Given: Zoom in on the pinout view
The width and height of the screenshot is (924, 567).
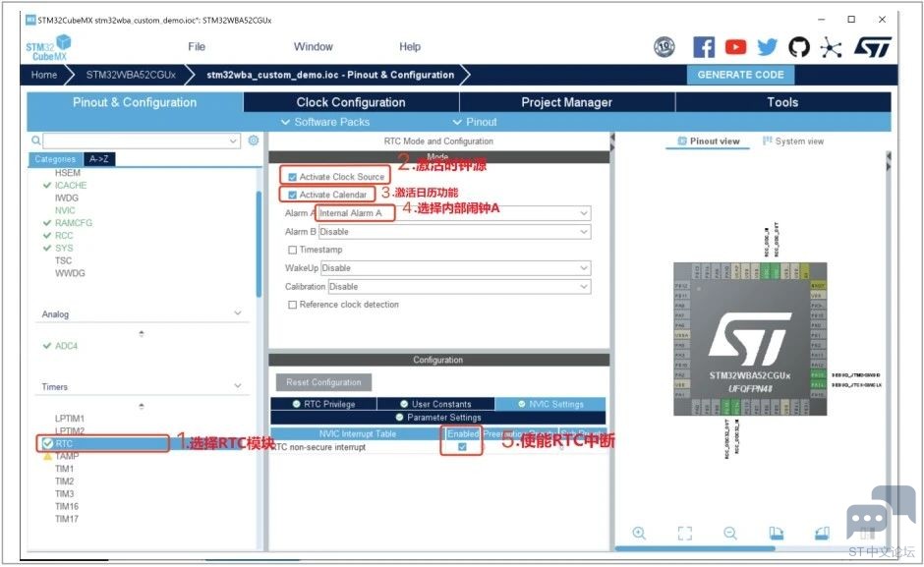Looking at the screenshot, I should pyautogui.click(x=639, y=533).
